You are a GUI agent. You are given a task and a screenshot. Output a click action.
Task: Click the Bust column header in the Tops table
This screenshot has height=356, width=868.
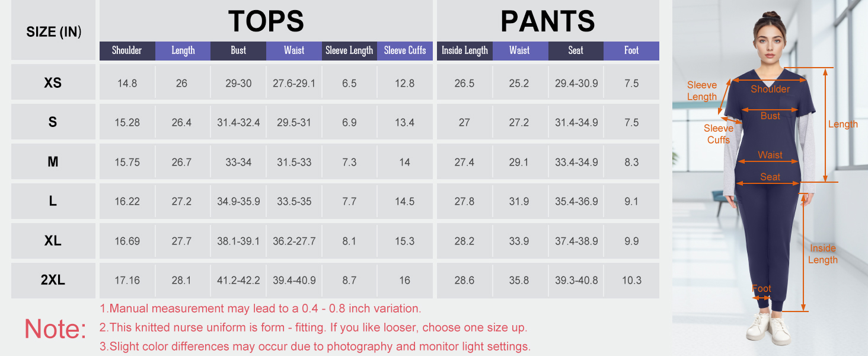click(x=238, y=50)
